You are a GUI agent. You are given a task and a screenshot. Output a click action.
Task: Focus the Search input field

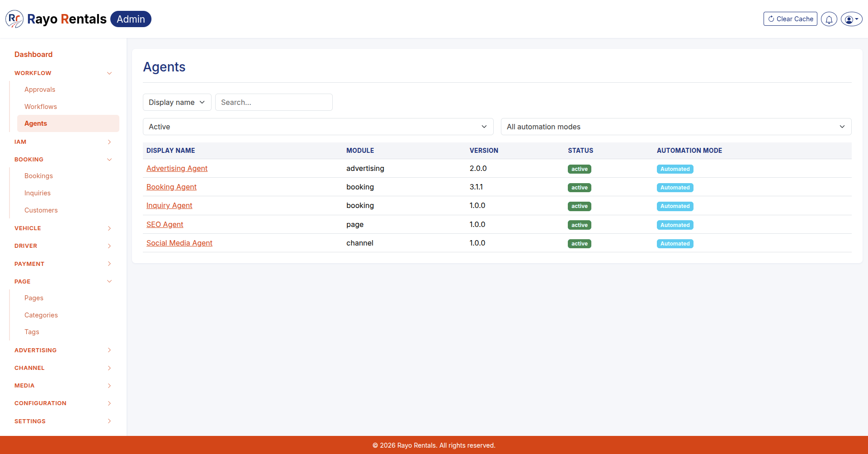point(274,102)
